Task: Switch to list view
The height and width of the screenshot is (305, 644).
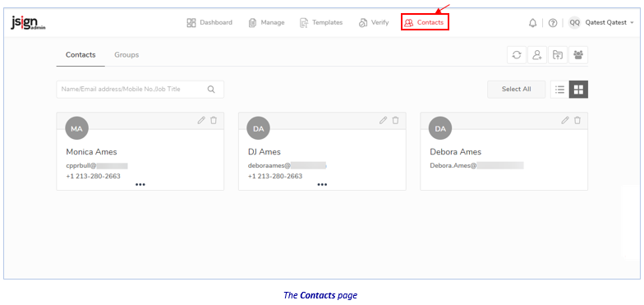Action: 560,89
